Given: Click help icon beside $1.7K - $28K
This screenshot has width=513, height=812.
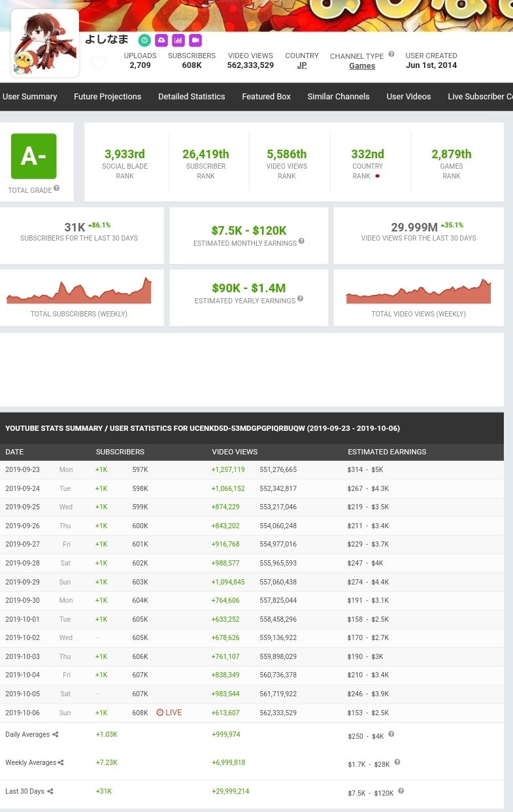Looking at the screenshot, I should tap(397, 762).
